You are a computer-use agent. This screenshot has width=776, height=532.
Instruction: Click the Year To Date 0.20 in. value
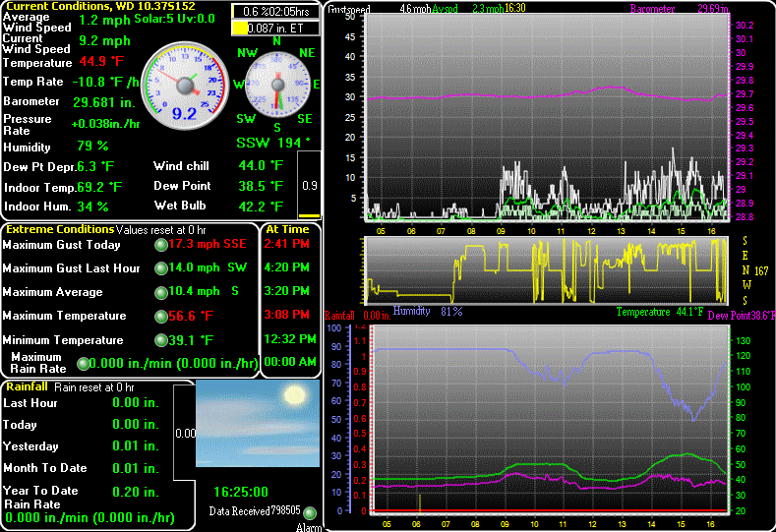[136, 492]
